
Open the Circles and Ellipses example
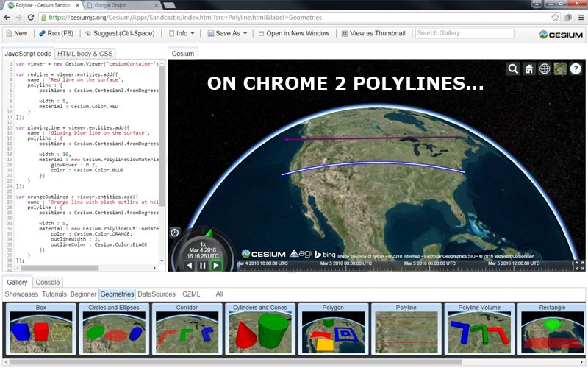click(x=114, y=329)
